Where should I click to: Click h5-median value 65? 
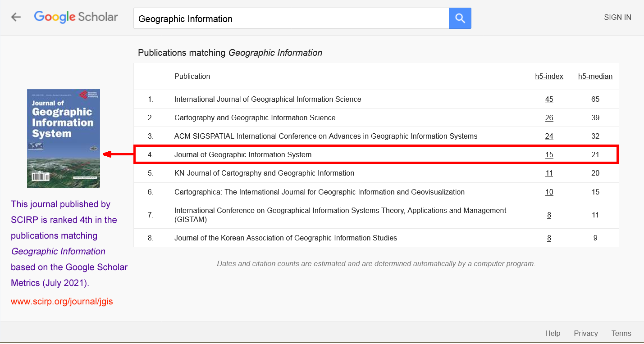click(x=595, y=99)
